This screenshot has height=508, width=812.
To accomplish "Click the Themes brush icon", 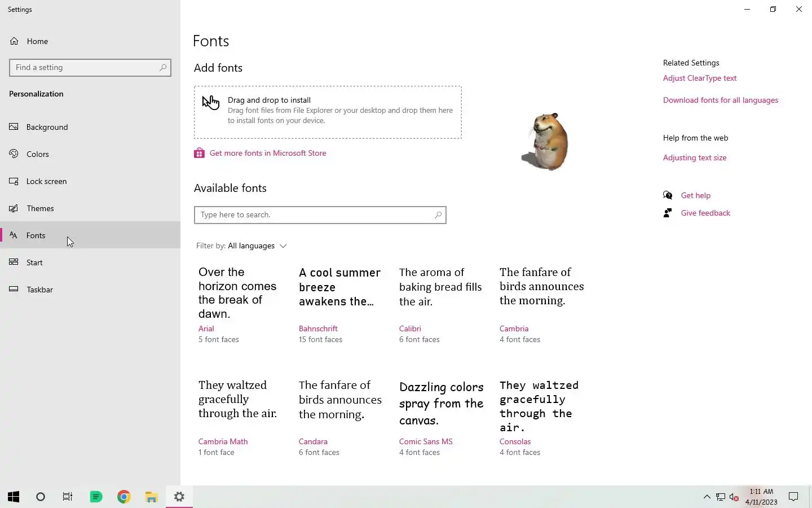I will click(14, 208).
